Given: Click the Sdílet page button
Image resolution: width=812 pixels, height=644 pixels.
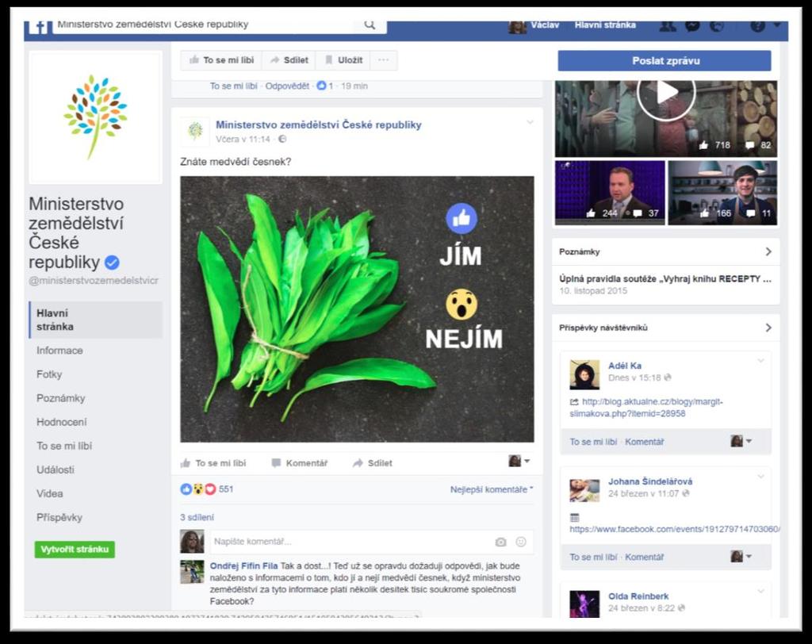Looking at the screenshot, I should (x=289, y=60).
